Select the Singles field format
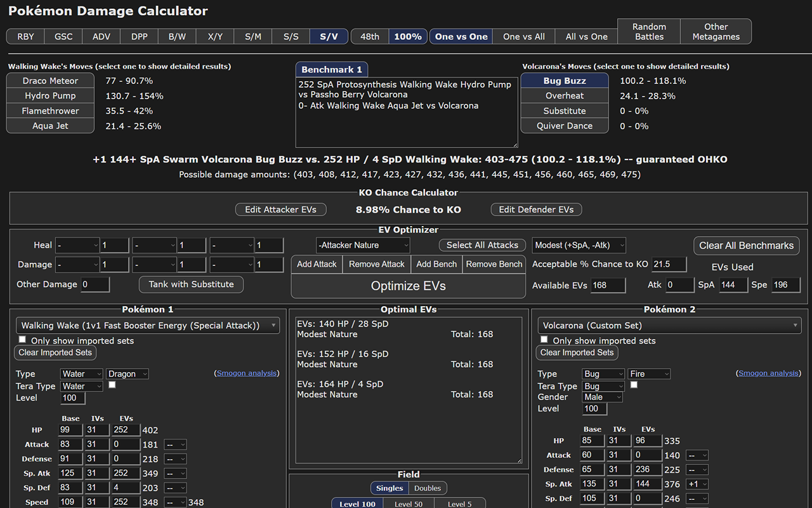Image resolution: width=812 pixels, height=508 pixels. coord(390,488)
